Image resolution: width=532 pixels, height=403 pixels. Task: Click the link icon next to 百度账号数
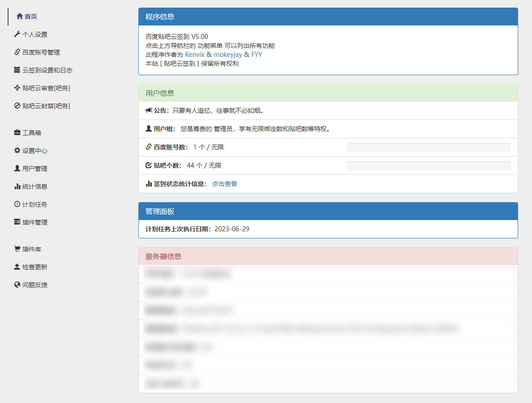(149, 147)
